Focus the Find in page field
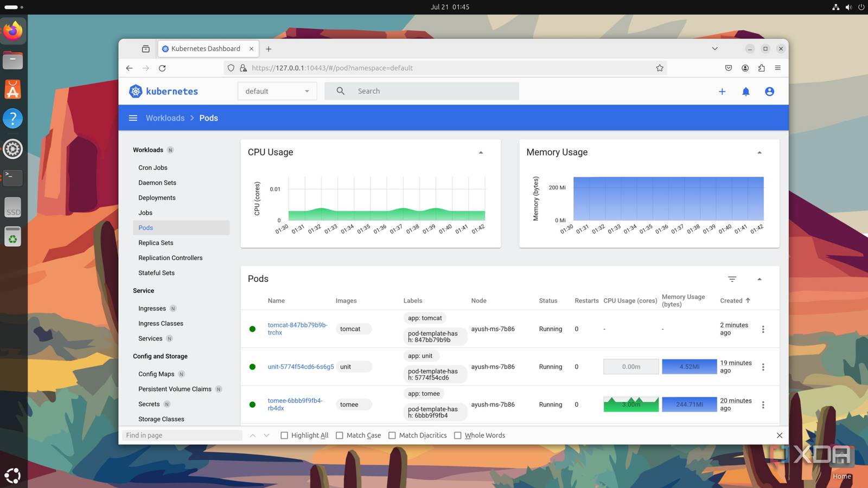868x488 pixels. (182, 435)
